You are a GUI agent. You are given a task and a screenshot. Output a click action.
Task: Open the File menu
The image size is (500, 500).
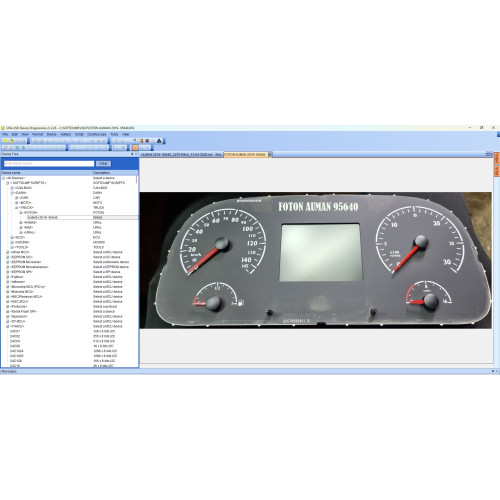[x=5, y=134]
